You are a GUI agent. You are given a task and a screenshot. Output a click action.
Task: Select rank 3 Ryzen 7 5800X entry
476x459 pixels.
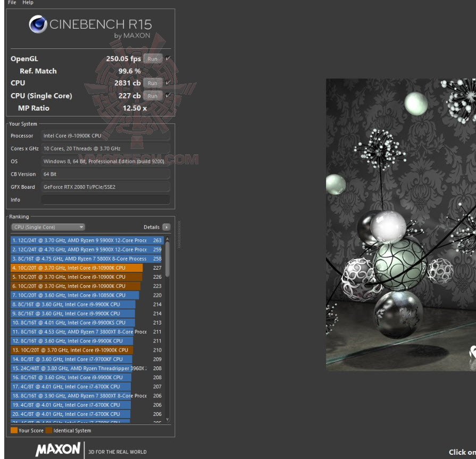pos(87,258)
